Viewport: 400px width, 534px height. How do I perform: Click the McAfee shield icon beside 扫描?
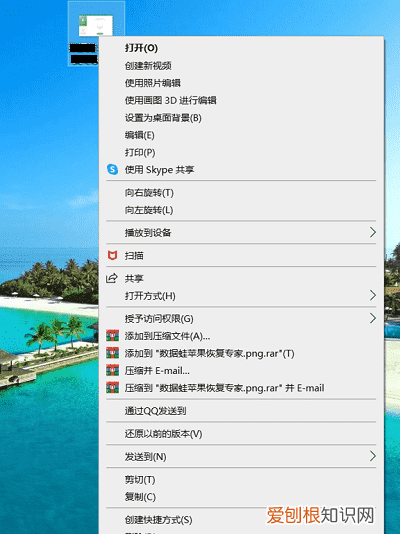(112, 255)
